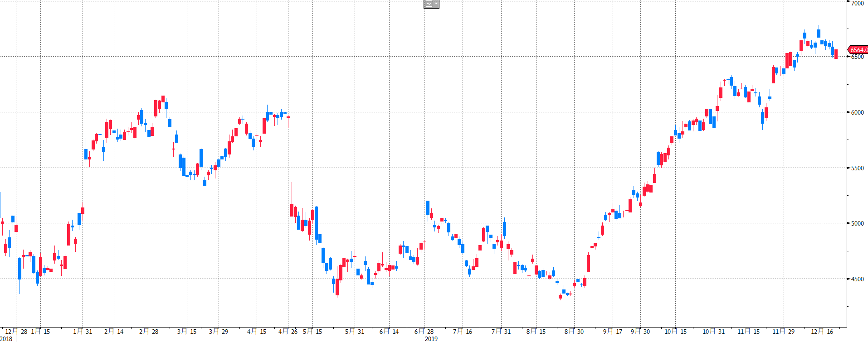This screenshot has height=342, width=868.
Task: Select the 10月 31 date marker
Action: coord(714,332)
